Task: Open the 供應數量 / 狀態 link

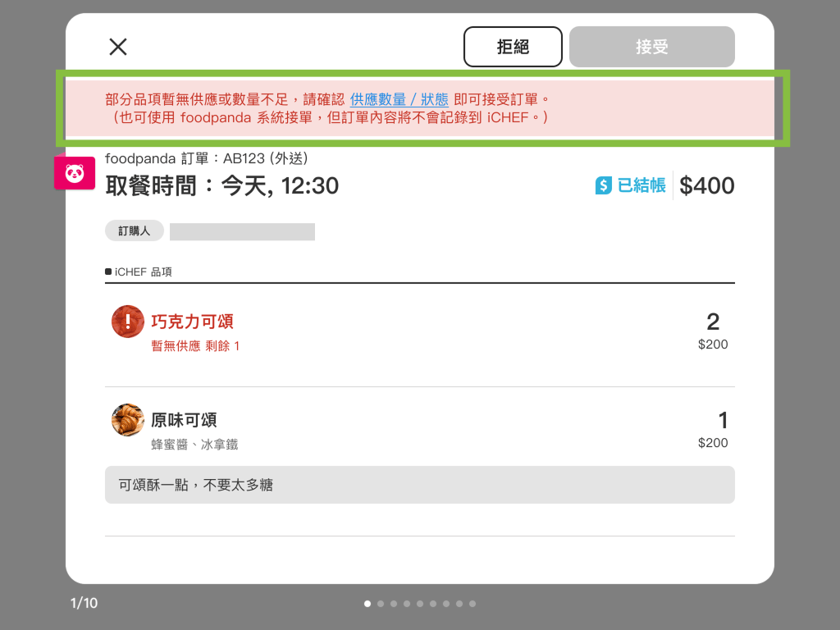Action: pos(399,99)
